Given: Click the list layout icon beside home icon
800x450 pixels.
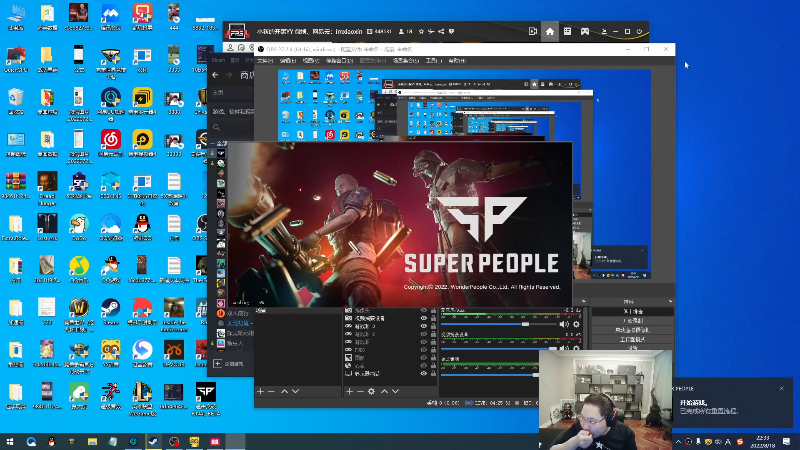Looking at the screenshot, I should click(x=567, y=32).
